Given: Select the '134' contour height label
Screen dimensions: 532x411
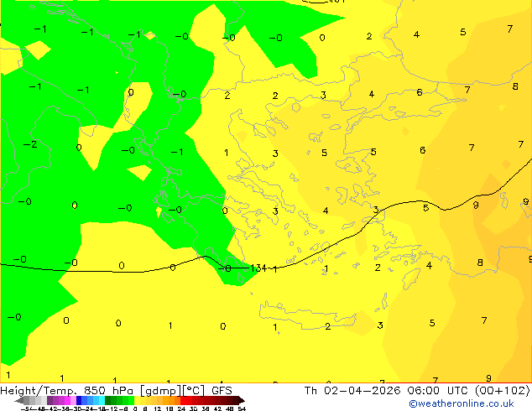Looking at the screenshot, I should 258,268.
